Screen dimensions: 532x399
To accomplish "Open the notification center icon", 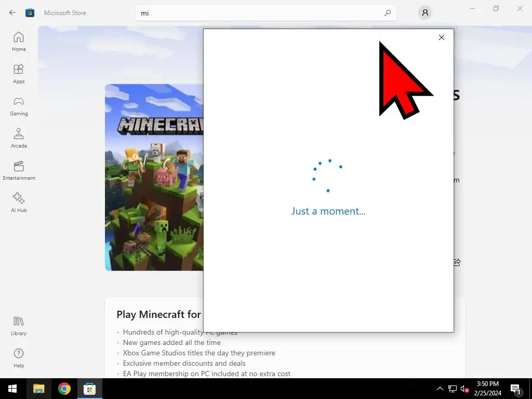I will click(x=516, y=390).
